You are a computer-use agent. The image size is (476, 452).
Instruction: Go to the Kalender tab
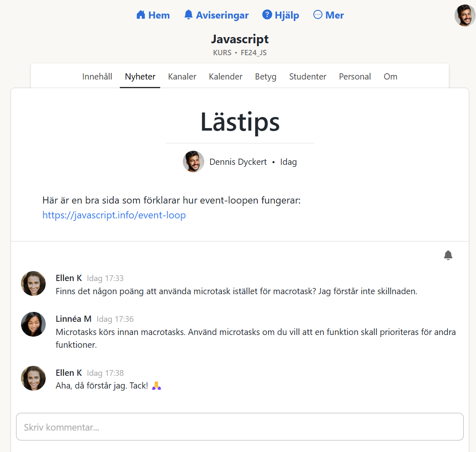click(226, 77)
